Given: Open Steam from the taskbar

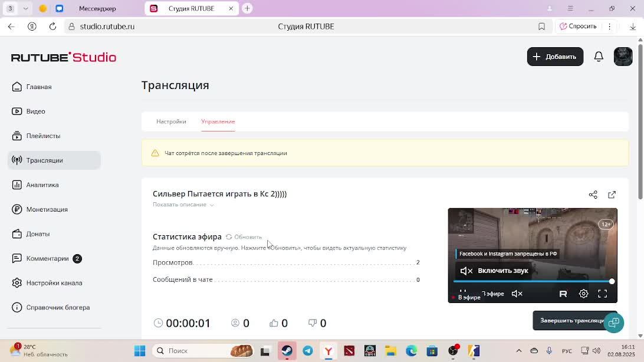Looking at the screenshot, I should point(287,351).
